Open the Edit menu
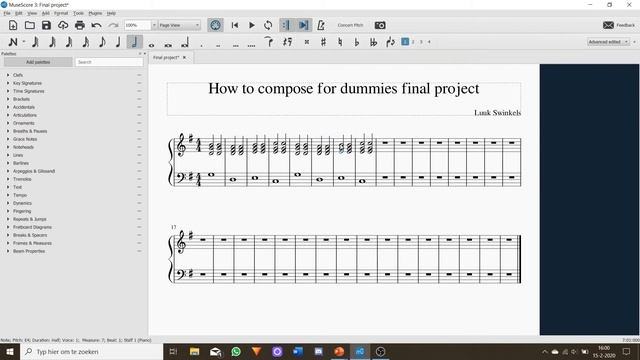Image resolution: width=640 pixels, height=360 pixels. (x=19, y=13)
